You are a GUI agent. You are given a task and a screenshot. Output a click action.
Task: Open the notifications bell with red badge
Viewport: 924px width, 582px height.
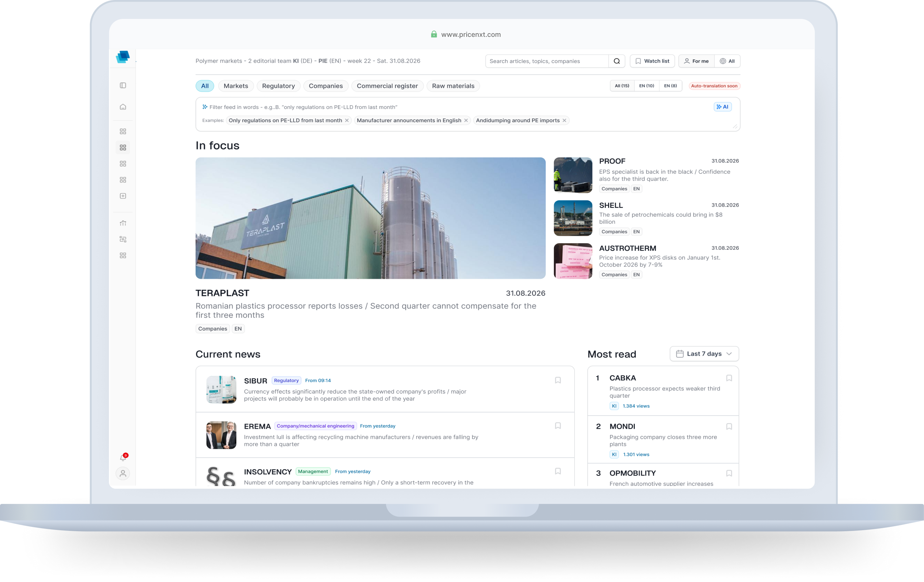point(124,457)
